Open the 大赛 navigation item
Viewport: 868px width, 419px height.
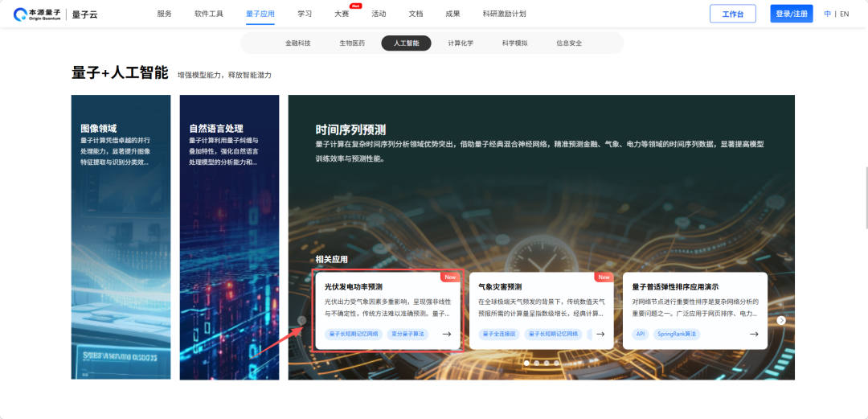pos(342,14)
